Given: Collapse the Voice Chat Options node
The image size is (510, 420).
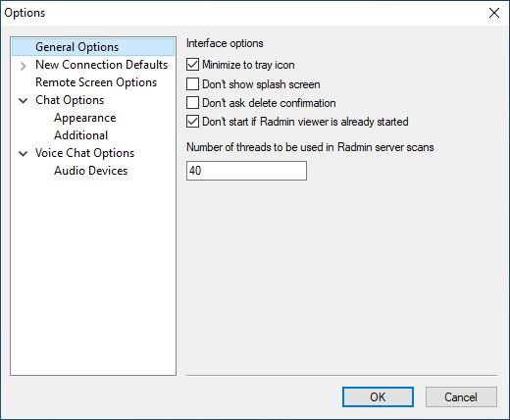Looking at the screenshot, I should tap(24, 153).
